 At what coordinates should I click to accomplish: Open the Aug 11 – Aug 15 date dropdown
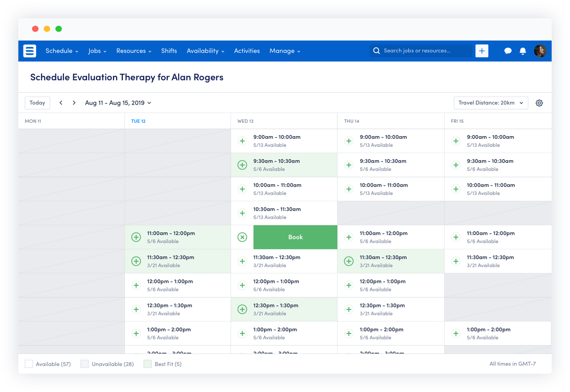118,103
